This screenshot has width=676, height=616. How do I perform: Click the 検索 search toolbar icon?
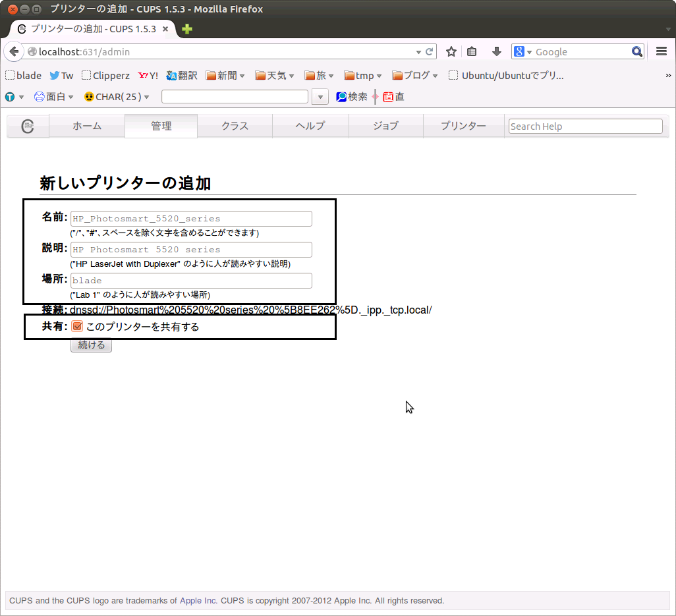[352, 97]
